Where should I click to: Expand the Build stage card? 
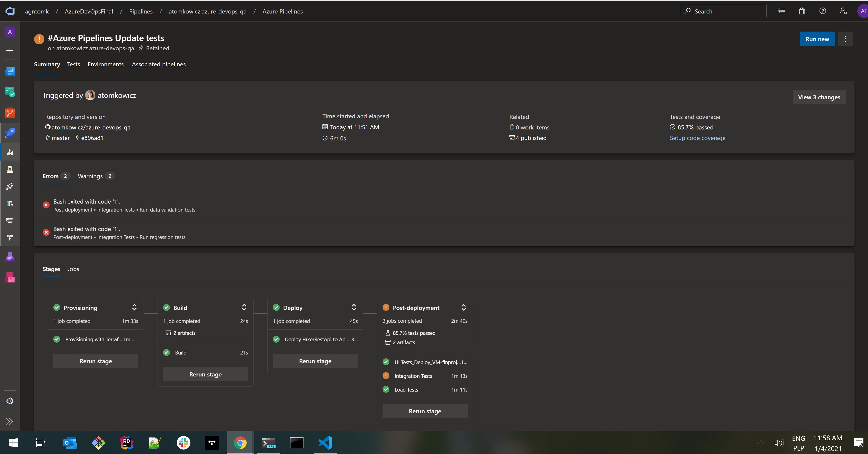coord(244,307)
